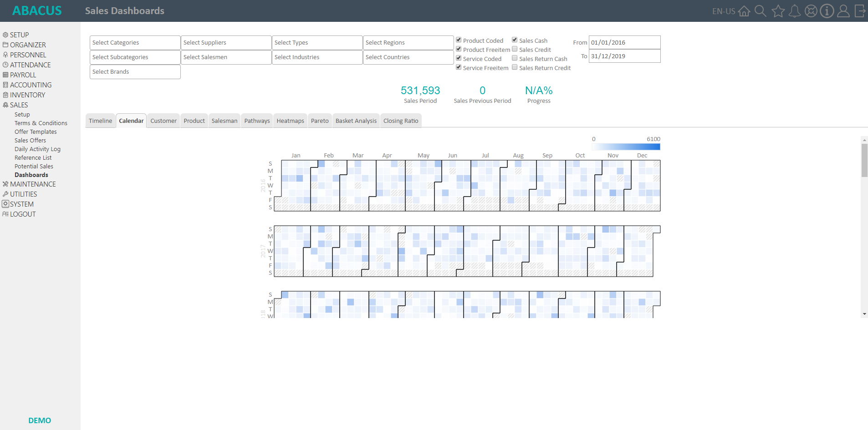Screen dimensions: 868x430
Task: Open Select Categories dropdown
Action: point(135,43)
